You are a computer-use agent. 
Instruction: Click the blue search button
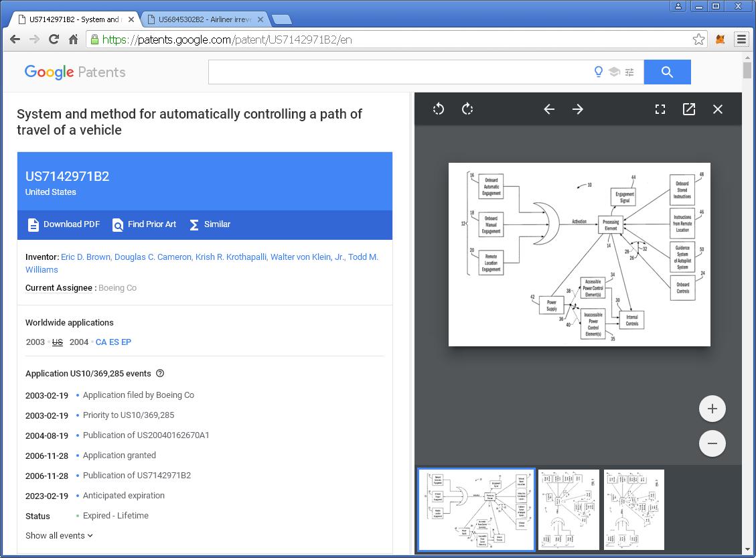tap(668, 72)
